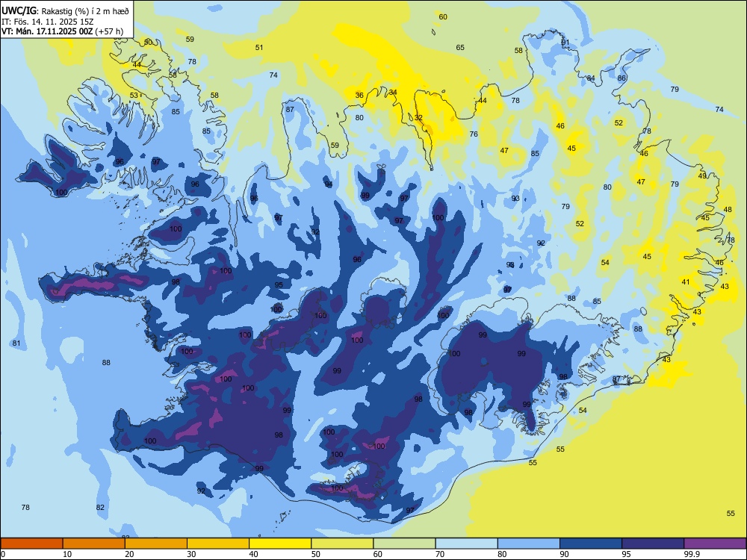The image size is (747, 560).
Task: Click the title 'UWC/IG: Rakastig (%) í 2 m hæð'
Action: click(x=65, y=10)
